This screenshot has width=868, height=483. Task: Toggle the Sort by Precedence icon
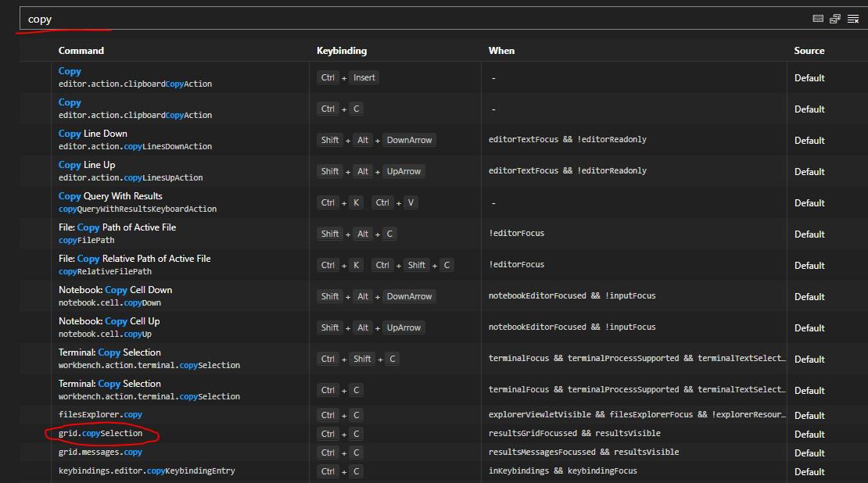click(x=835, y=18)
